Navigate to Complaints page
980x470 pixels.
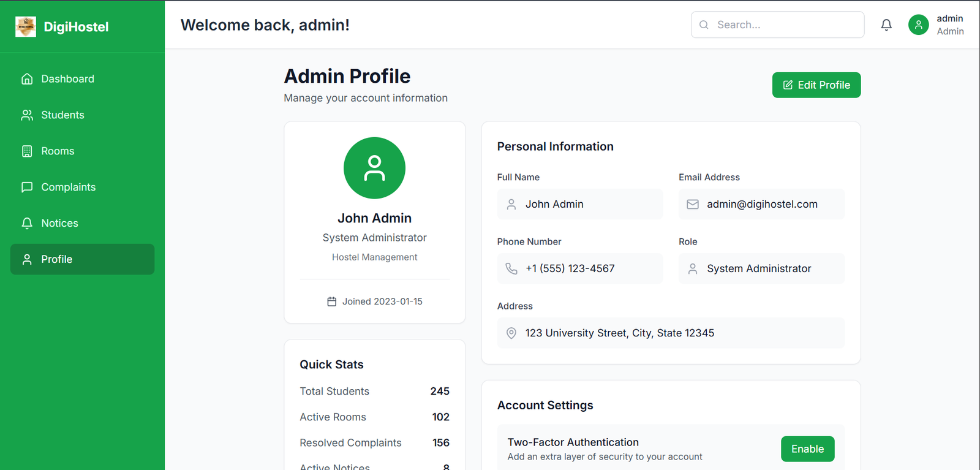coord(82,188)
